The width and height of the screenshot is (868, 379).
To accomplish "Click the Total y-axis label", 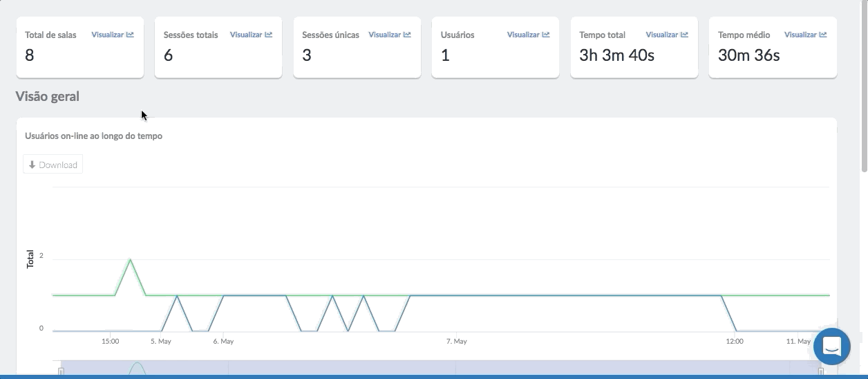I will point(30,259).
